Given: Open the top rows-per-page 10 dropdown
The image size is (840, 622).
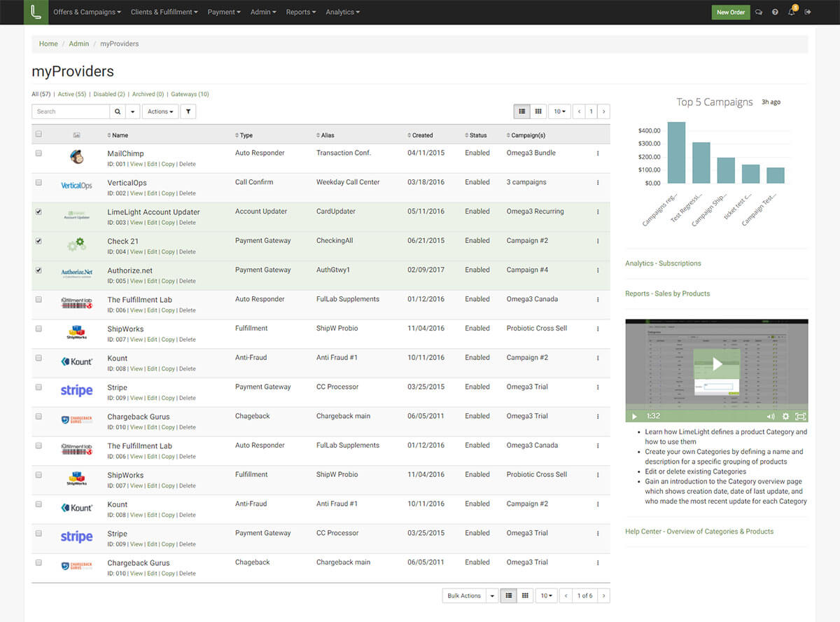Looking at the screenshot, I should pyautogui.click(x=559, y=111).
